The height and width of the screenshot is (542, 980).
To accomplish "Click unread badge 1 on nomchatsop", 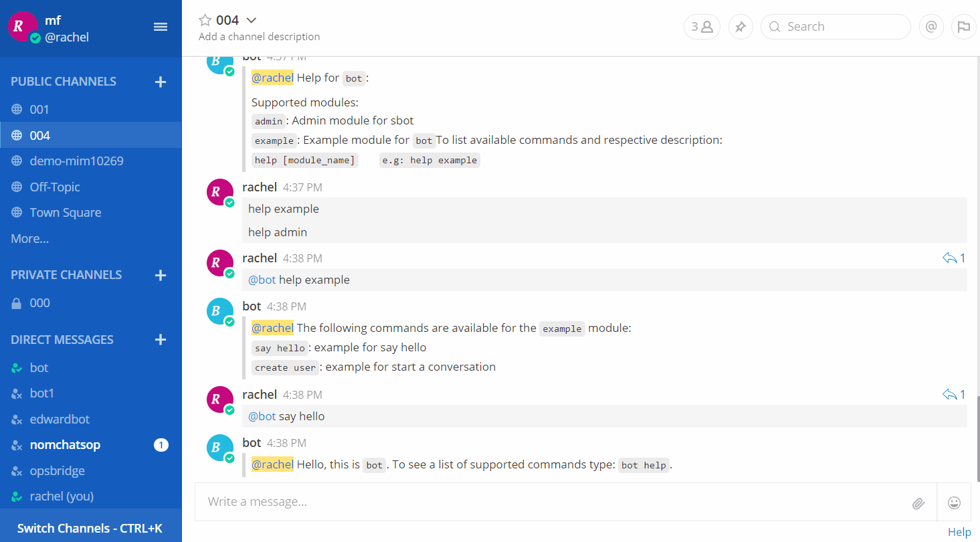I will [x=161, y=445].
